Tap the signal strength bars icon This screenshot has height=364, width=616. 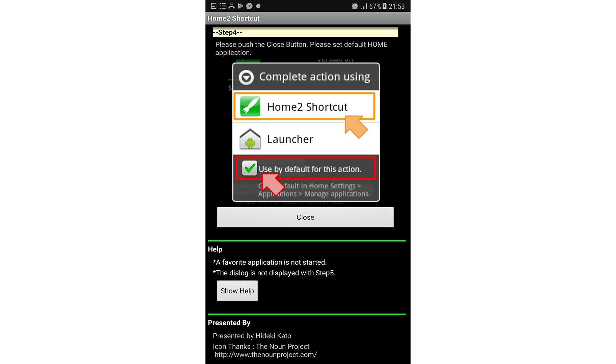point(364,6)
